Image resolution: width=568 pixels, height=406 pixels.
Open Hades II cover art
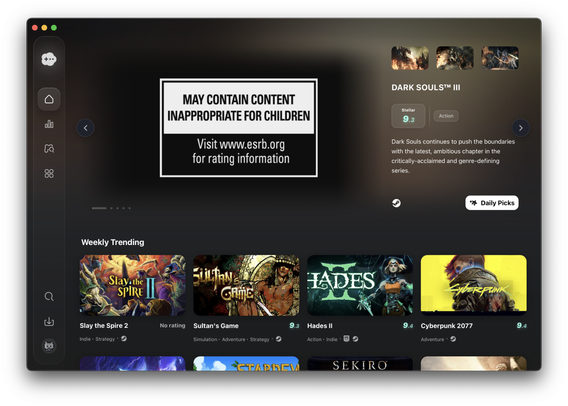(x=360, y=285)
